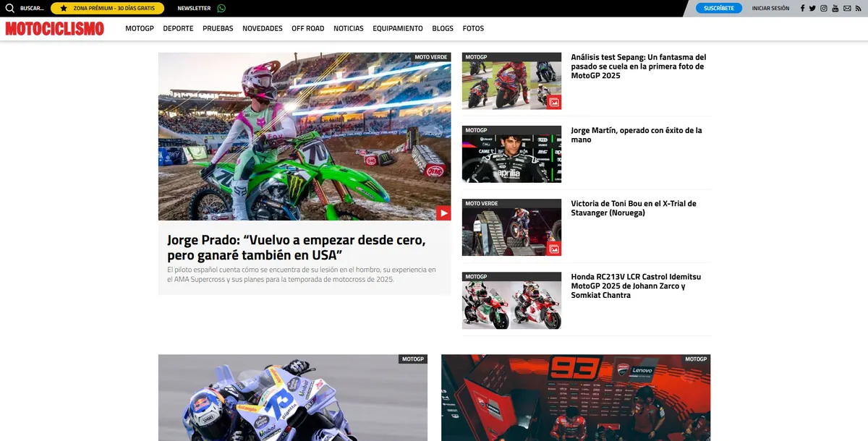The image size is (868, 441).
Task: Click MotoGP tag on Sepang thumbnail
Action: click(x=476, y=56)
